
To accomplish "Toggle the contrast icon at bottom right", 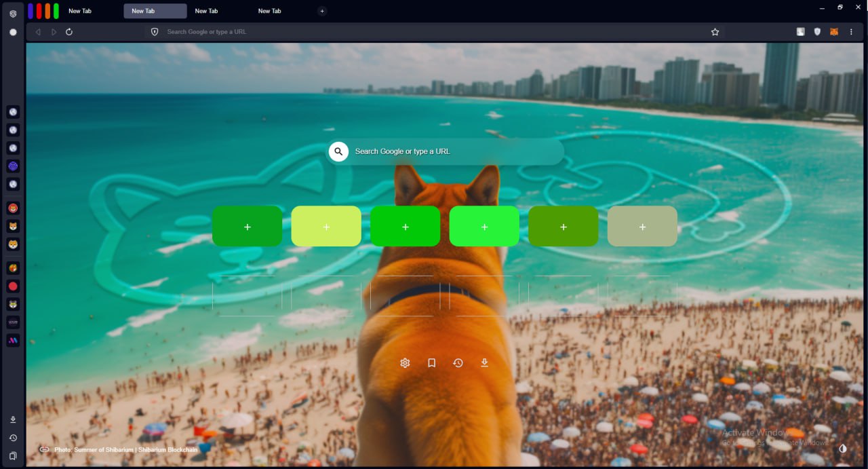I will pos(843,449).
